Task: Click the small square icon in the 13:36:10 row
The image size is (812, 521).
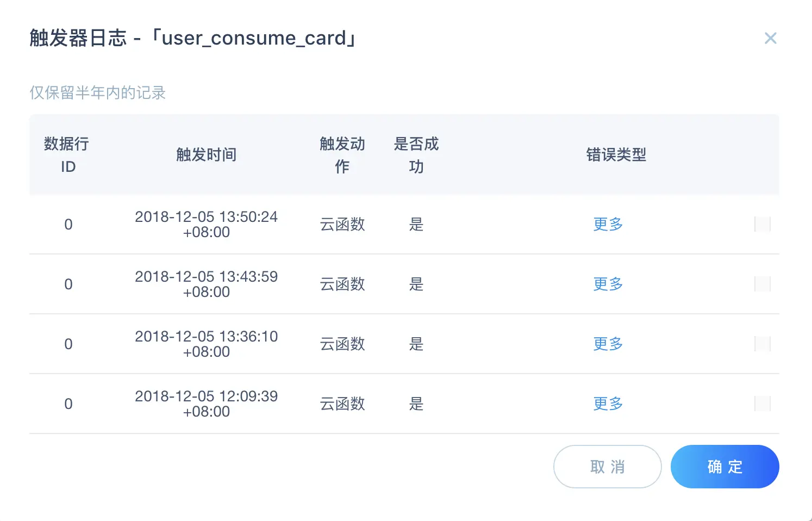Action: click(x=763, y=344)
